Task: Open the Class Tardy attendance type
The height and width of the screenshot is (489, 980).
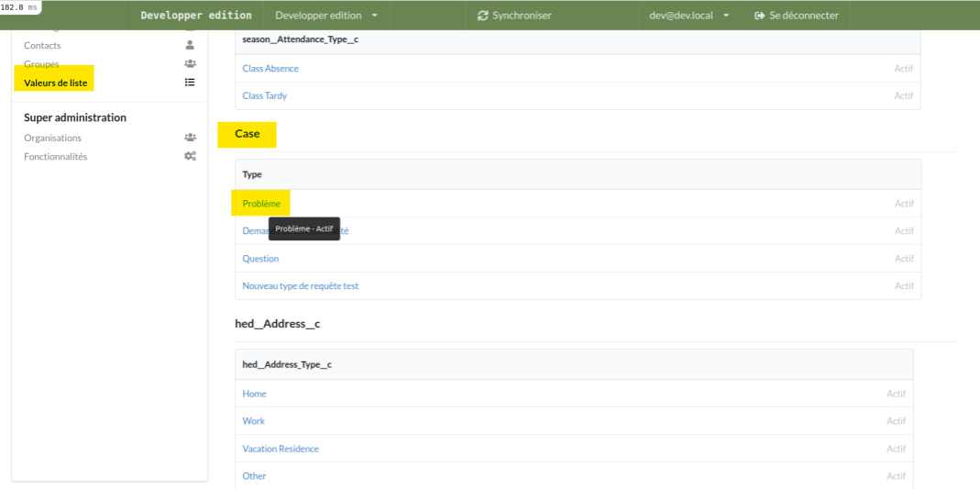Action: point(265,96)
